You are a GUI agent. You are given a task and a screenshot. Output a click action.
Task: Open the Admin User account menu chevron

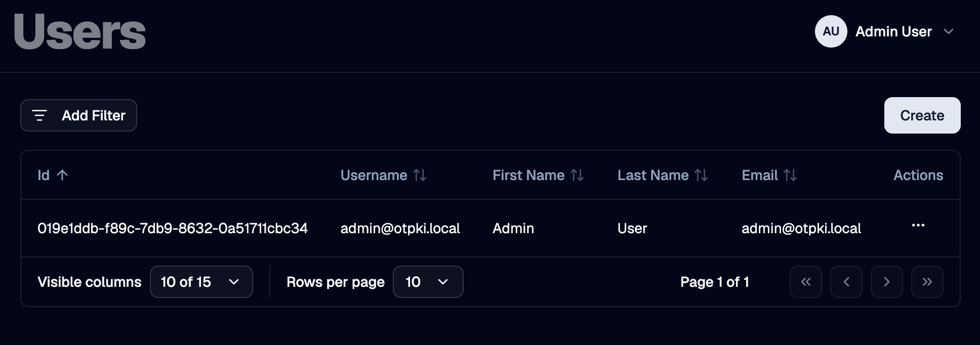tap(949, 31)
